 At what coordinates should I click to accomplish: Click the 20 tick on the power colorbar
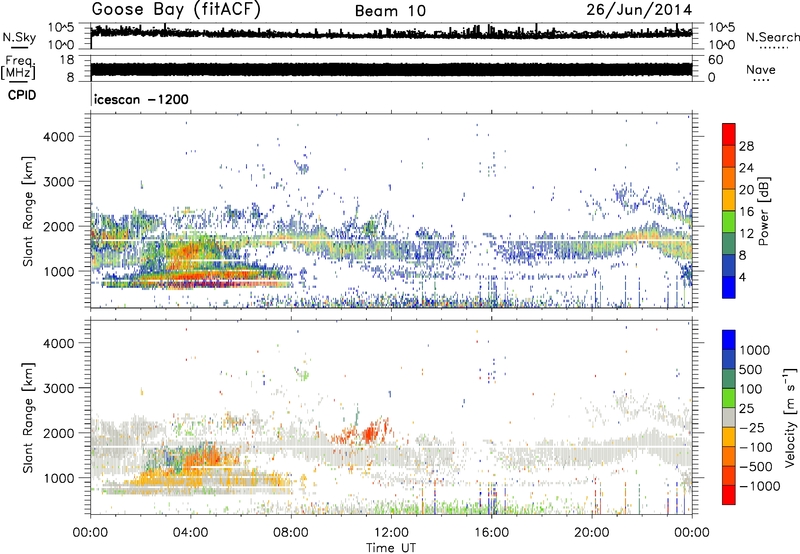point(746,190)
